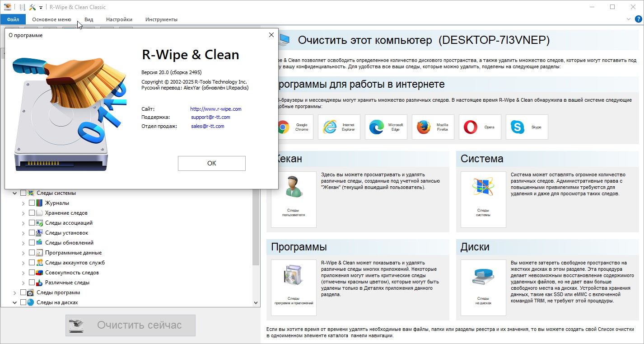
Task: Click the R-Wipe app icon in title bar
Action: click(x=7, y=7)
